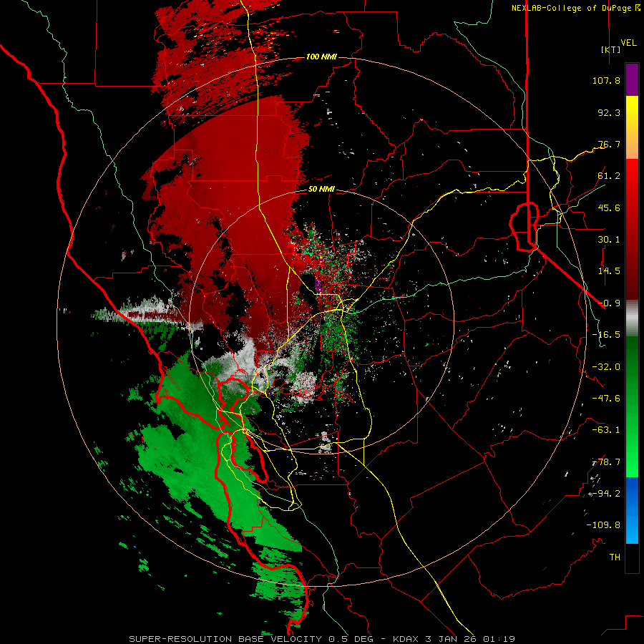Click the blue segment of the color bar
The image size is (644, 644).
coord(632,510)
